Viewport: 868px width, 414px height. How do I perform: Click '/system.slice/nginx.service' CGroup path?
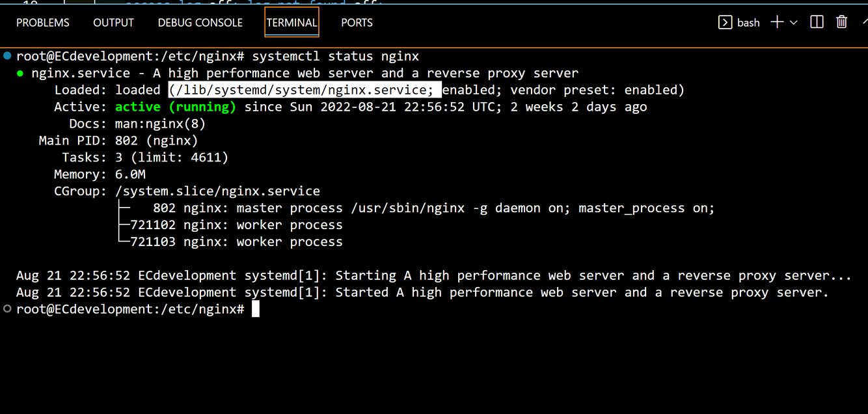pos(217,191)
